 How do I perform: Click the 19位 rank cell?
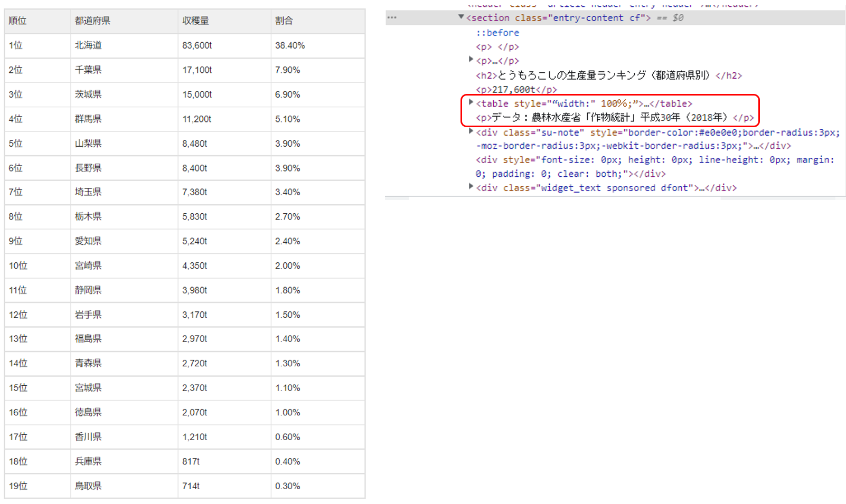click(37, 486)
